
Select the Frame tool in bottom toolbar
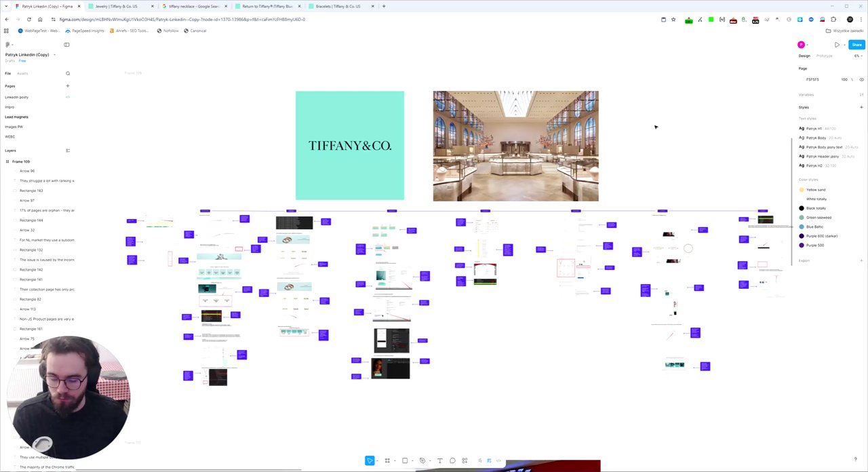pos(387,460)
